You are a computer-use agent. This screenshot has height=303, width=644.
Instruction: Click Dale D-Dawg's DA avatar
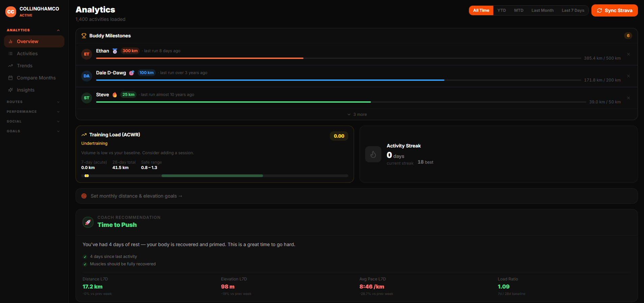pos(87,76)
